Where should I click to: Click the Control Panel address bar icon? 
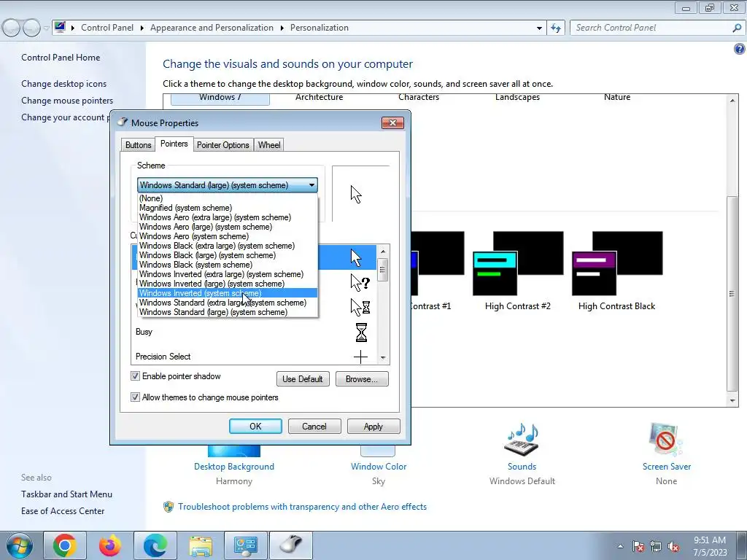tap(60, 27)
